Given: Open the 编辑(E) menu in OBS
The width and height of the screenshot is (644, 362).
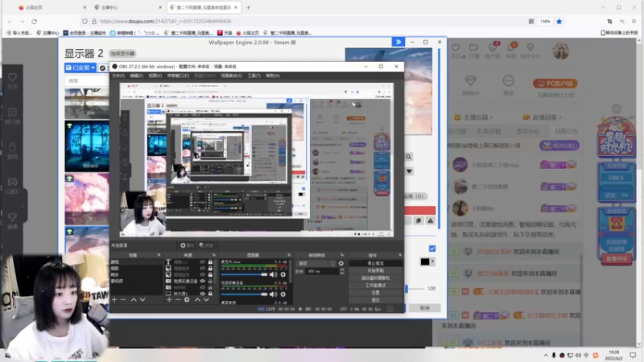Looking at the screenshot, I should 136,76.
